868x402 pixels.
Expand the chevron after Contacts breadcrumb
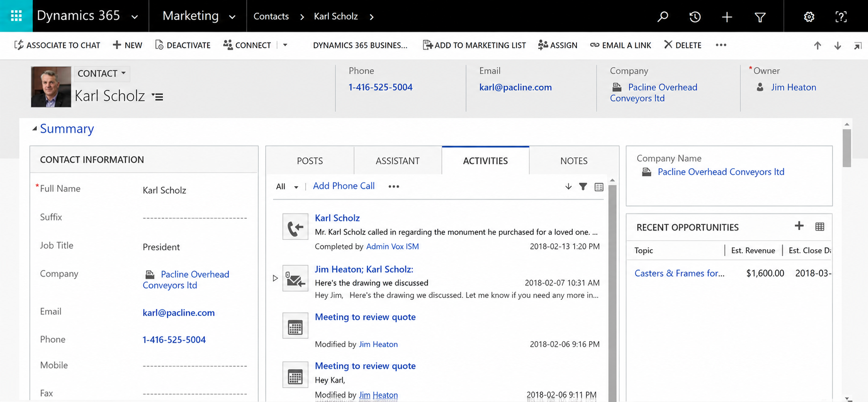pyautogui.click(x=302, y=17)
